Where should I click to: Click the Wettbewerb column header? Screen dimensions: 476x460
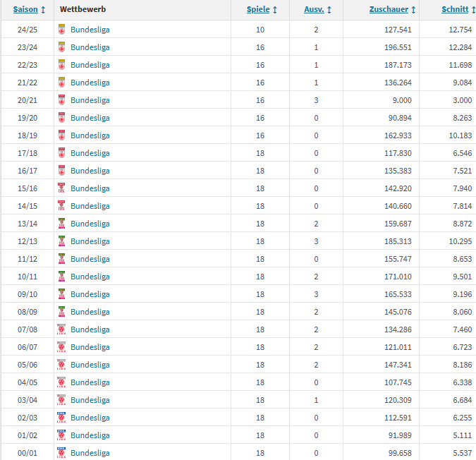[83, 10]
